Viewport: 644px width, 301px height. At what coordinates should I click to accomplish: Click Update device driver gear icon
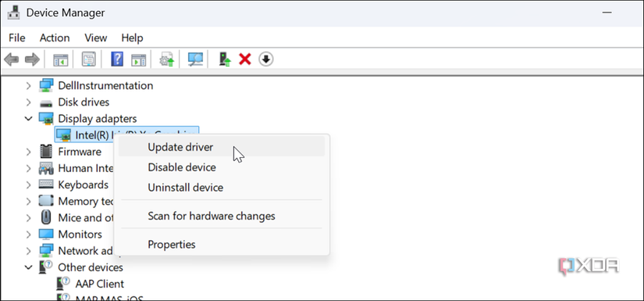pos(167,59)
